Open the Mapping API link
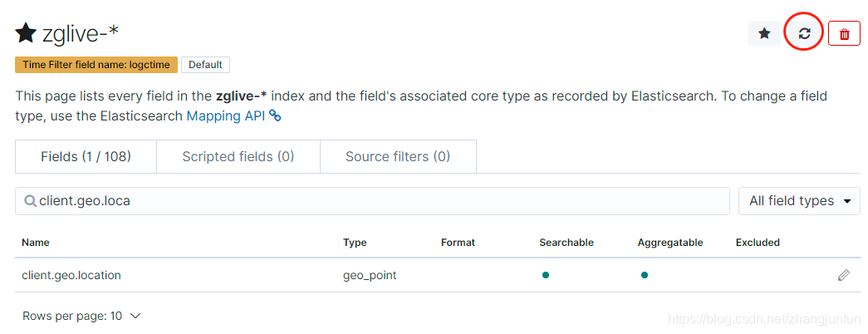The height and width of the screenshot is (334, 868). coord(225,116)
